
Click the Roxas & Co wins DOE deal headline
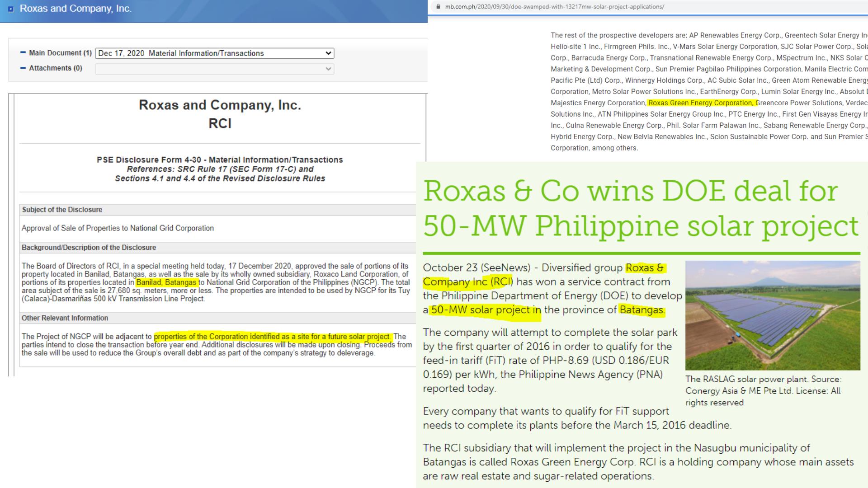tap(641, 208)
